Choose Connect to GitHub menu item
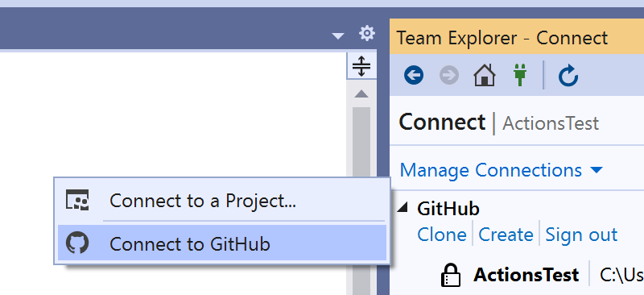This screenshot has height=295, width=644. pyautogui.click(x=222, y=243)
